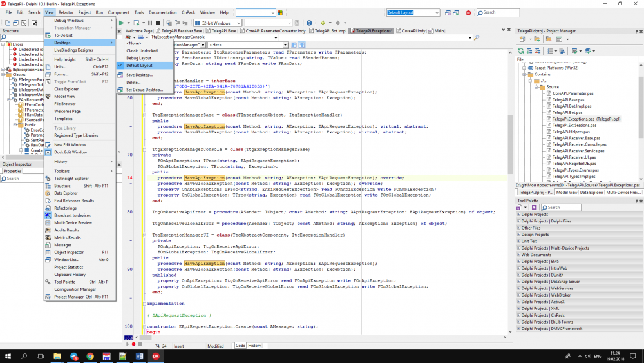644x363 pixels.
Task: Click the Stop program toolbar icon
Action: (x=158, y=23)
